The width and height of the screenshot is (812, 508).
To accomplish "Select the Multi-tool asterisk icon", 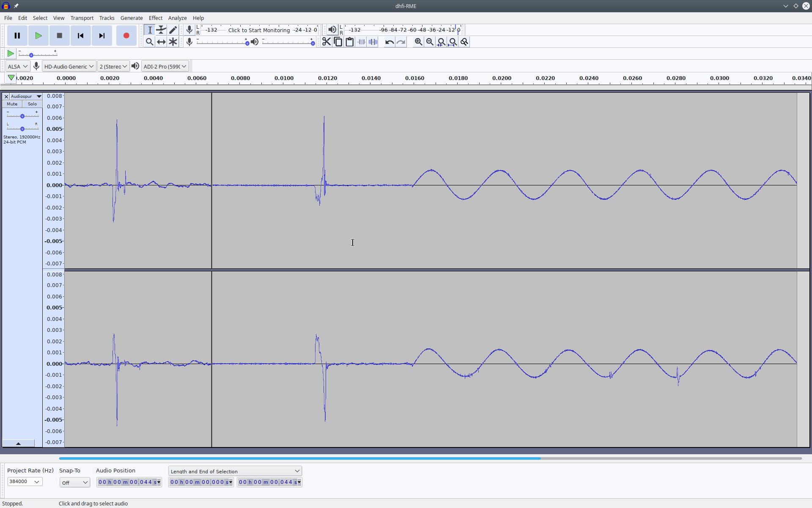I will [x=173, y=42].
